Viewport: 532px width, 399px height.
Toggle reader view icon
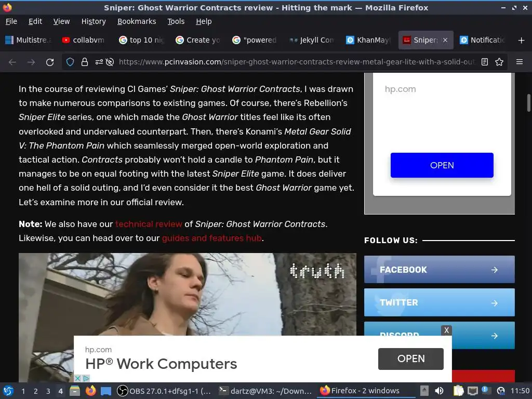click(x=485, y=62)
